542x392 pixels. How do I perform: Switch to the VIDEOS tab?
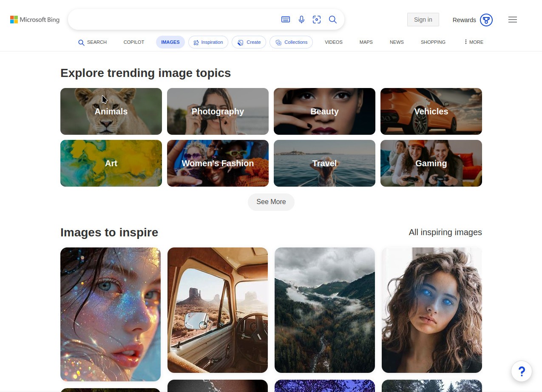pos(333,42)
